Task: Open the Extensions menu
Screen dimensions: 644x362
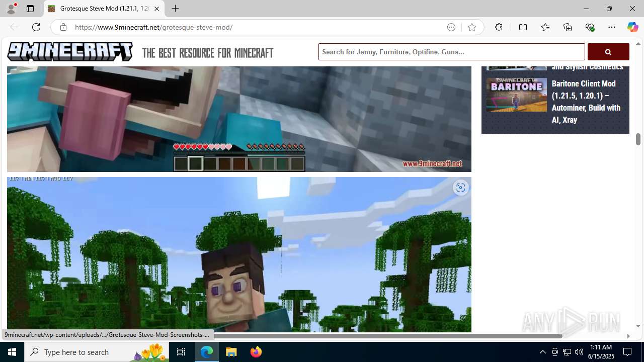Action: pos(499,27)
